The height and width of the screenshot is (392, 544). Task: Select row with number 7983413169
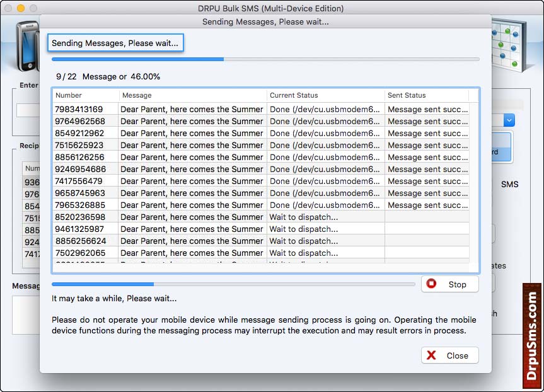(x=261, y=109)
